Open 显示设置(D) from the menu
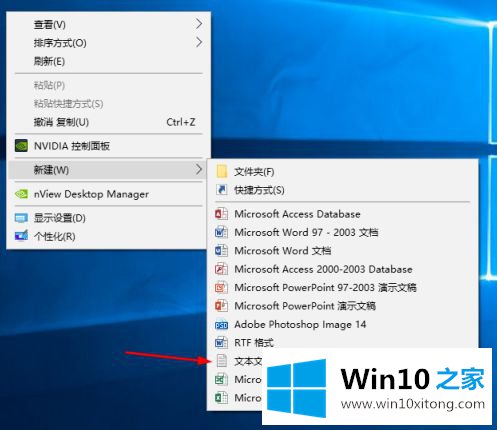This screenshot has width=497, height=430. [x=108, y=218]
